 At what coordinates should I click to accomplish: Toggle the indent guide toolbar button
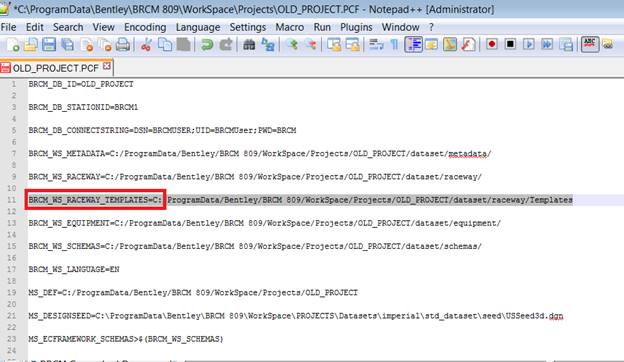click(x=413, y=44)
